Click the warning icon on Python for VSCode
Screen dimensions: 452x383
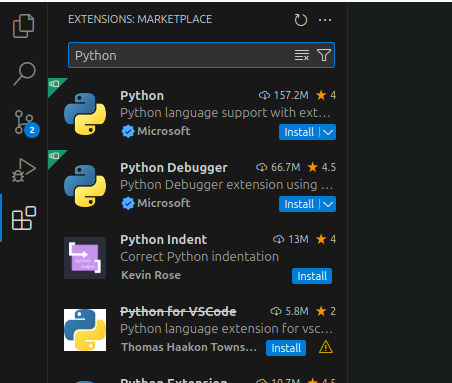(x=326, y=348)
